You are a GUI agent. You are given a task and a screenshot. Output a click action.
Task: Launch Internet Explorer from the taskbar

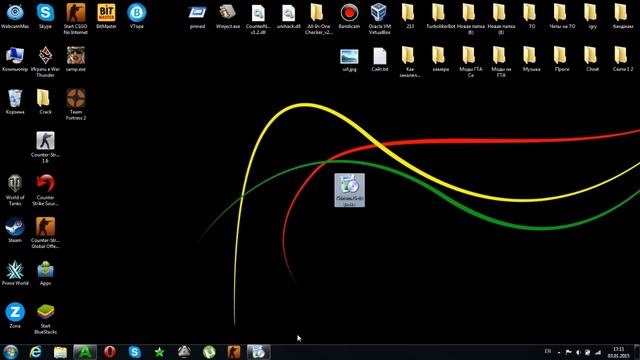pos(36,352)
